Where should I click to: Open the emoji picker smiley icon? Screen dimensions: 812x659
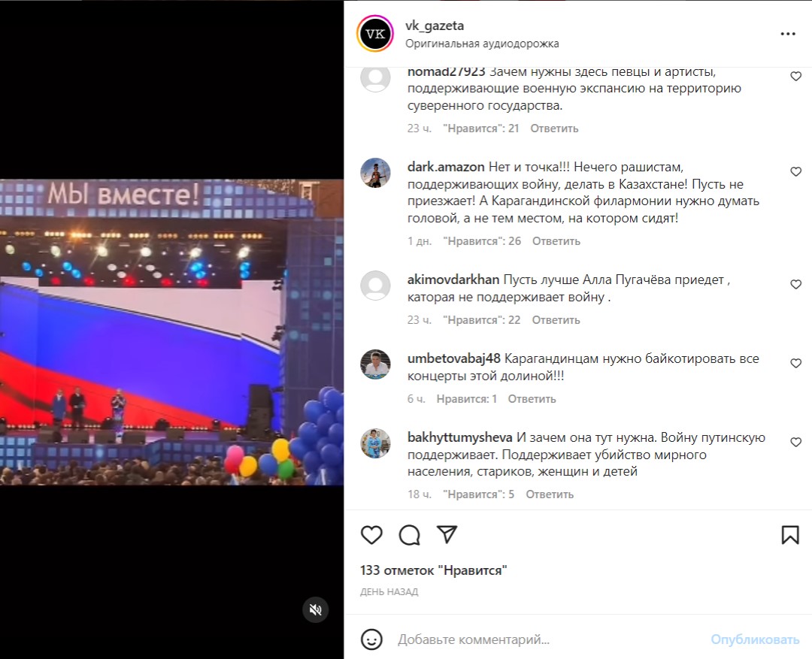click(x=371, y=639)
